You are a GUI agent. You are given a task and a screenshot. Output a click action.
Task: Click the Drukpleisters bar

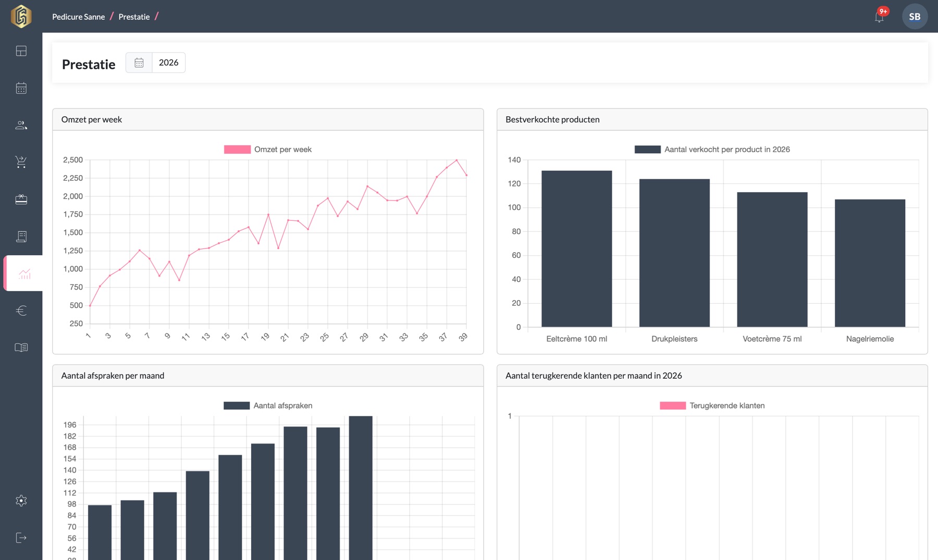tap(674, 253)
